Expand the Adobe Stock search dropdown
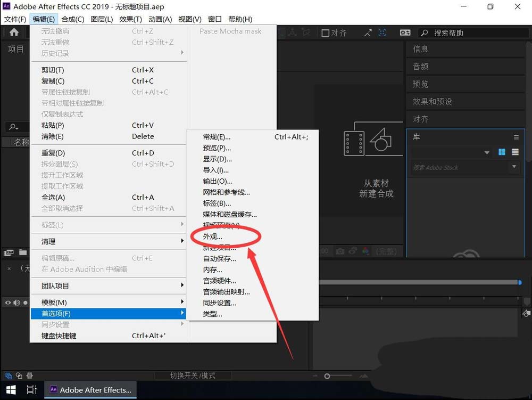 coord(514,167)
